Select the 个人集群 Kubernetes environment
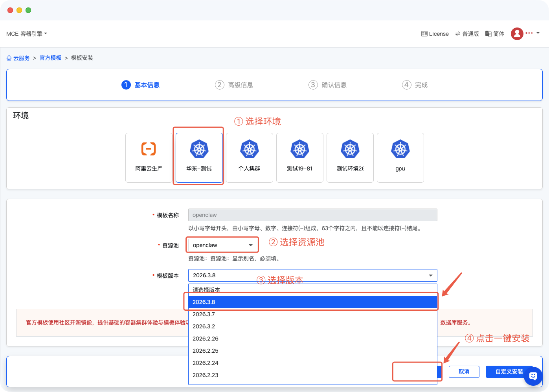 [x=249, y=150]
